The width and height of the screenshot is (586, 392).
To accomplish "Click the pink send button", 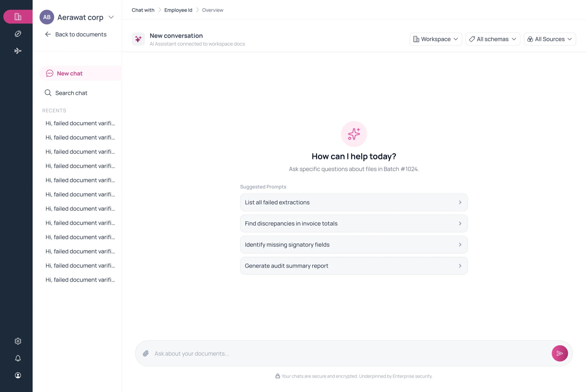I will [x=559, y=353].
